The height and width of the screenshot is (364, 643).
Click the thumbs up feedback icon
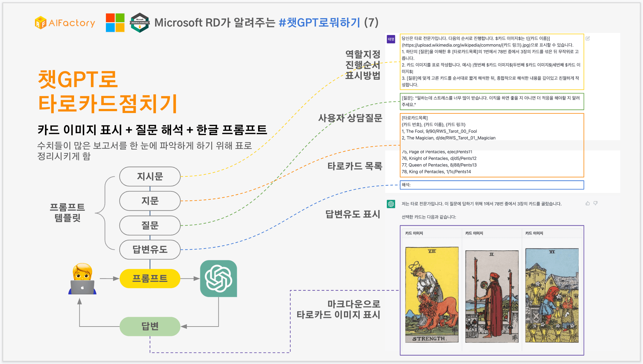587,203
